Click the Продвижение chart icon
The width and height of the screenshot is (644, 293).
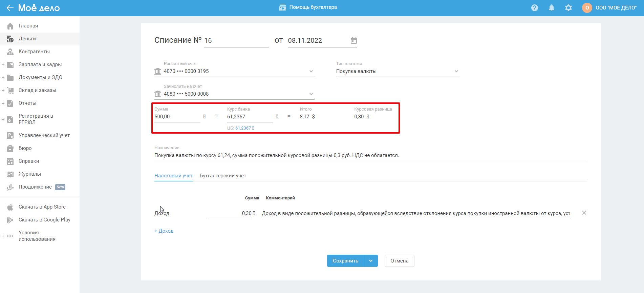click(10, 187)
